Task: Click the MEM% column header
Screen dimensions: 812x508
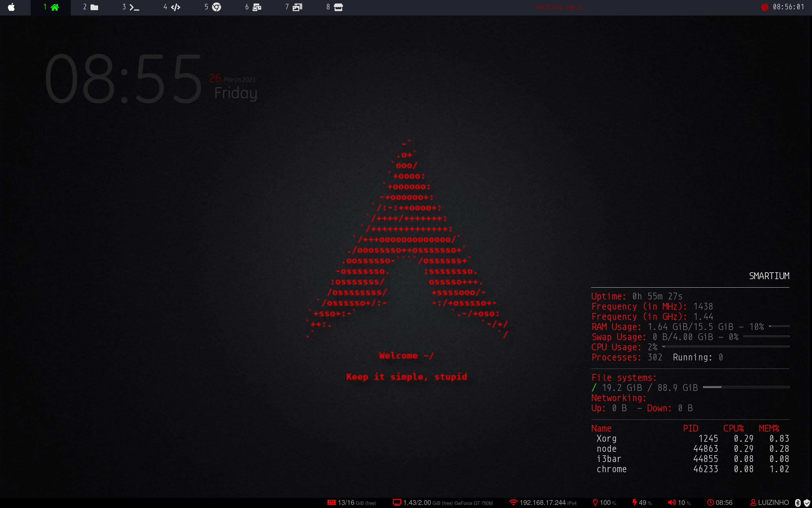Action: coord(769,428)
